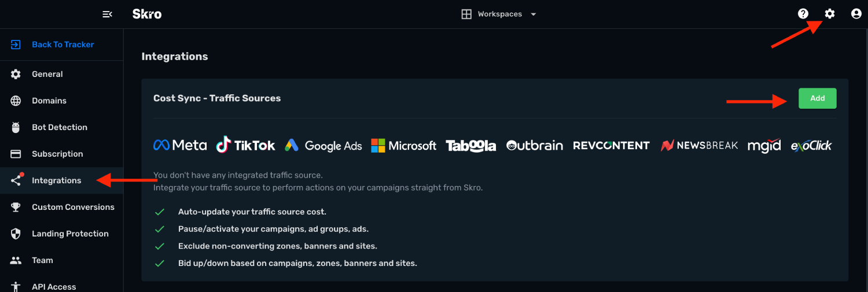Open the user account profile icon
The height and width of the screenshot is (292, 868).
[856, 14]
